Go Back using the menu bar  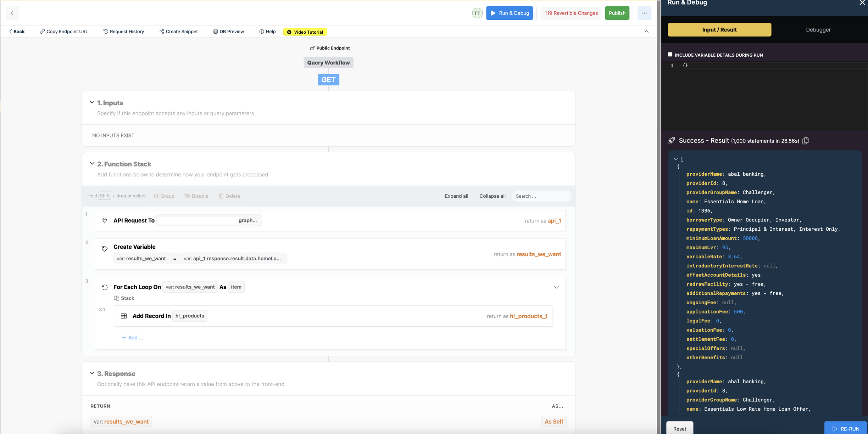(17, 32)
